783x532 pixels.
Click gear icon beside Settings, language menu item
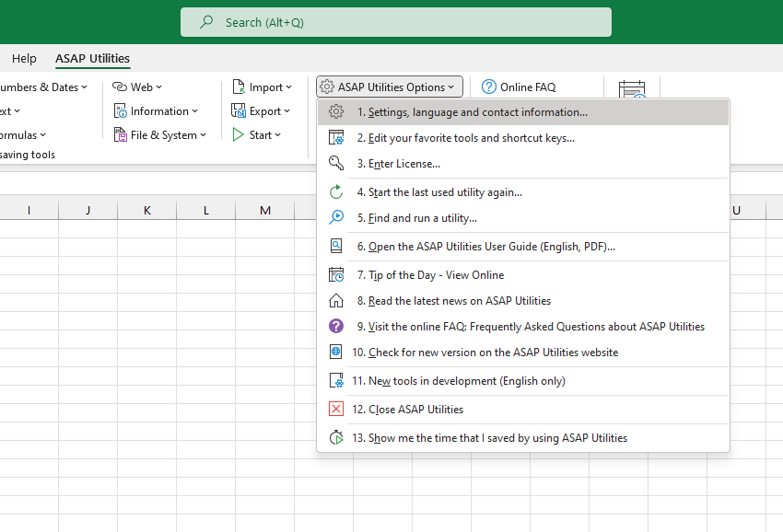pyautogui.click(x=336, y=111)
